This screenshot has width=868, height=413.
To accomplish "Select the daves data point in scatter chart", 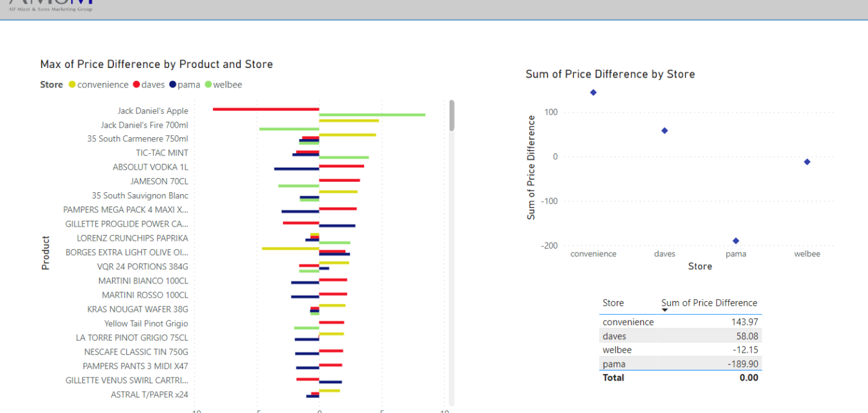I will 665,131.
